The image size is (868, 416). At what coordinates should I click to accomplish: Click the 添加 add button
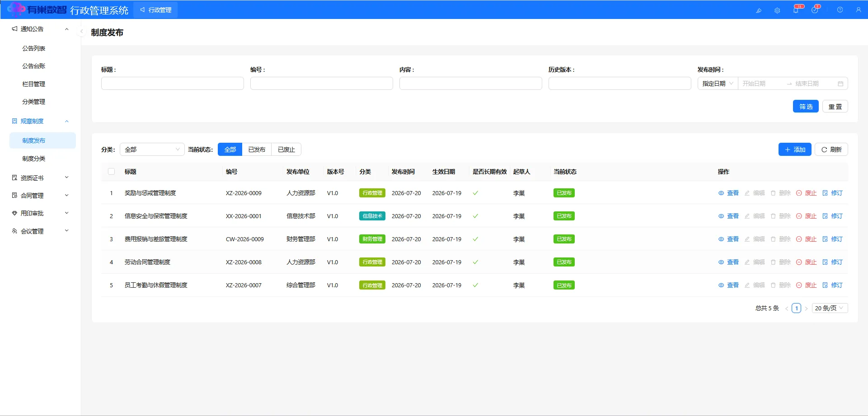(x=795, y=150)
